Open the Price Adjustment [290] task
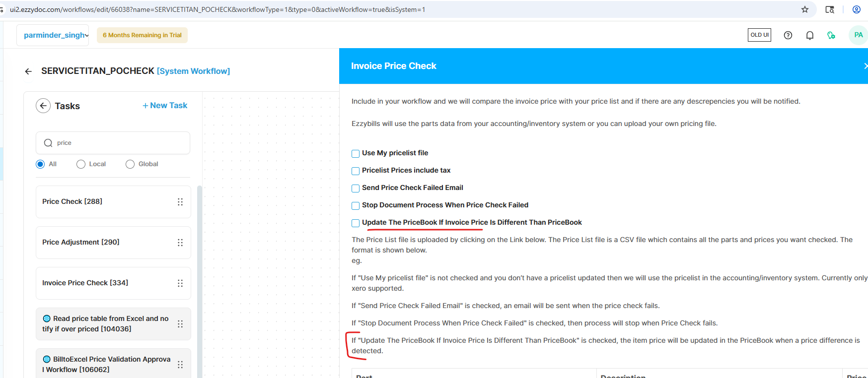This screenshot has height=378, width=868. coord(113,243)
